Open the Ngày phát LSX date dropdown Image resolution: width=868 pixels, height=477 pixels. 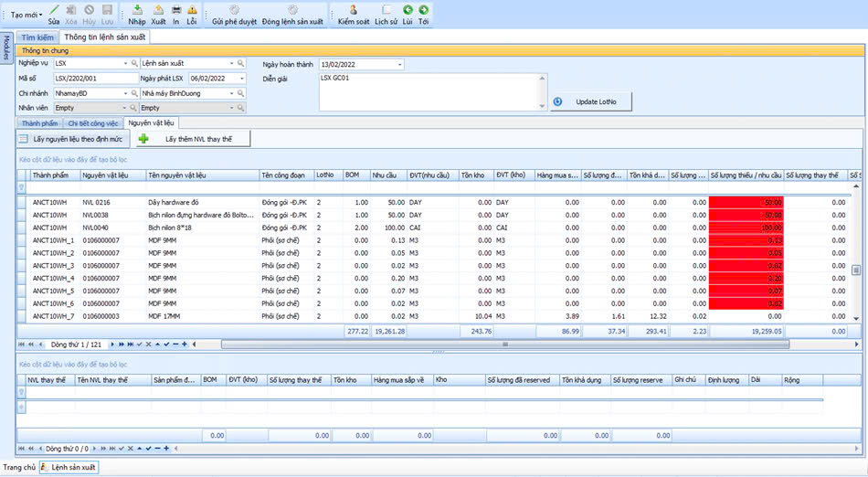pyautogui.click(x=242, y=79)
